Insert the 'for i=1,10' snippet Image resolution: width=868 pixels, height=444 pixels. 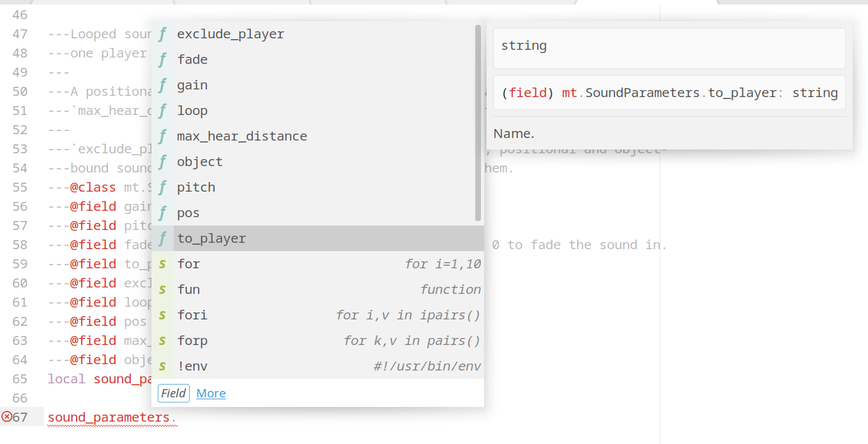(317, 264)
